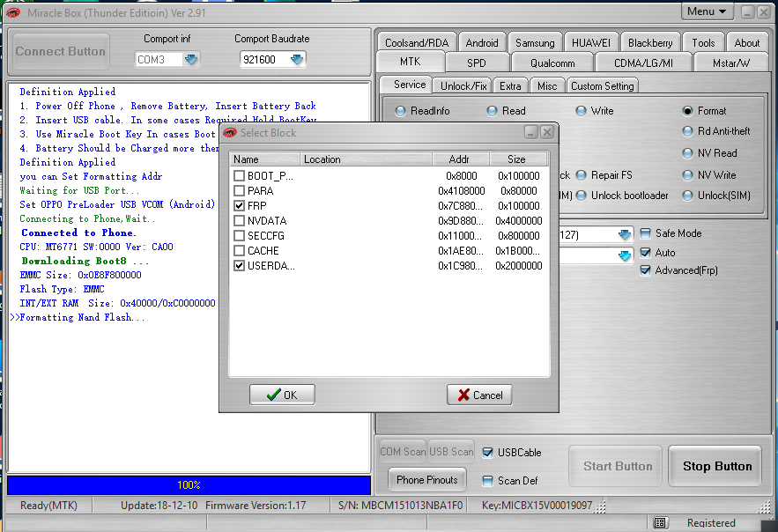Open the Comport inf dropdown arrow
Screen dimensions: 778x532
[191, 60]
